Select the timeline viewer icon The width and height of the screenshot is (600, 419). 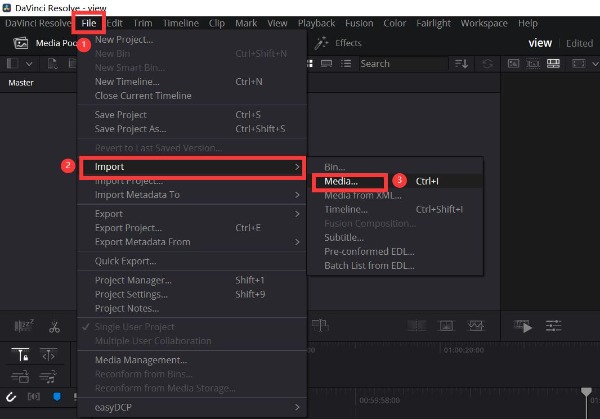[x=553, y=64]
